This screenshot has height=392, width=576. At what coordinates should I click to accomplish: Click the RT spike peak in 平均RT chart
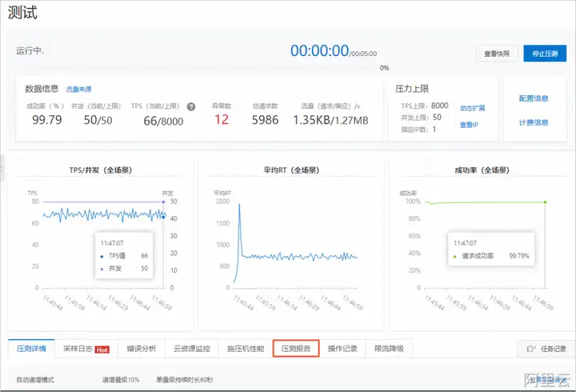click(239, 205)
